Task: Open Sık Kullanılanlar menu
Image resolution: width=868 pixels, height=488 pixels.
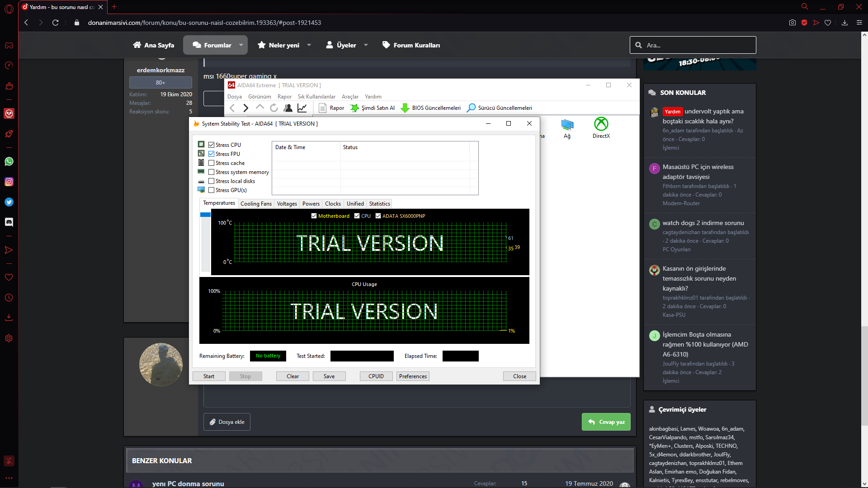Action: 316,97
